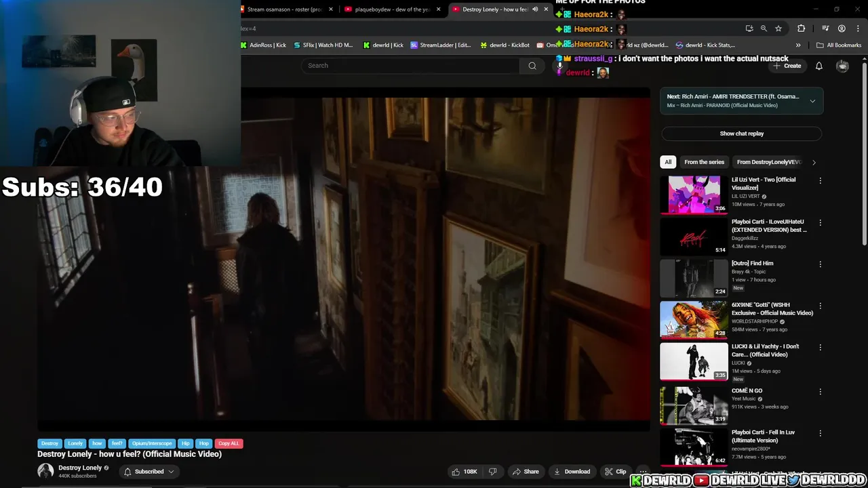Open the All Bookmarks folder
Screen dimensions: 868x488
click(x=839, y=45)
